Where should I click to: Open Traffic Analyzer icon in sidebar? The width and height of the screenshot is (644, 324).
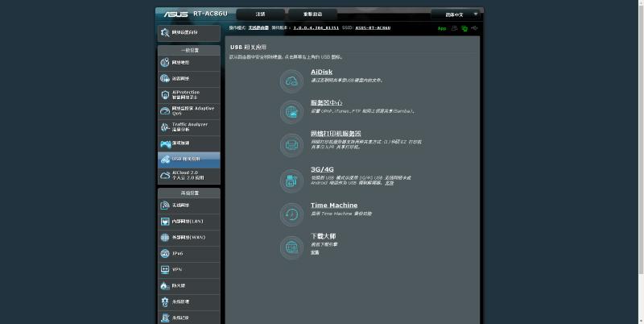click(x=165, y=127)
